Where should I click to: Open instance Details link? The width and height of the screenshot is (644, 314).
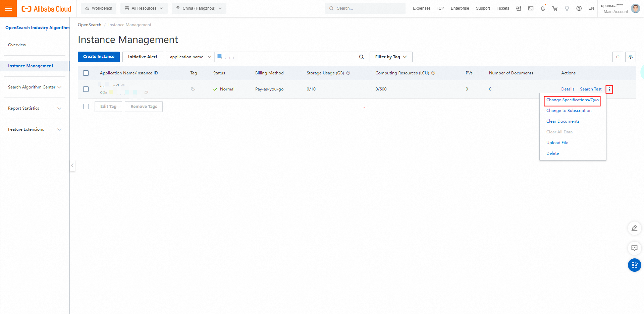(568, 89)
